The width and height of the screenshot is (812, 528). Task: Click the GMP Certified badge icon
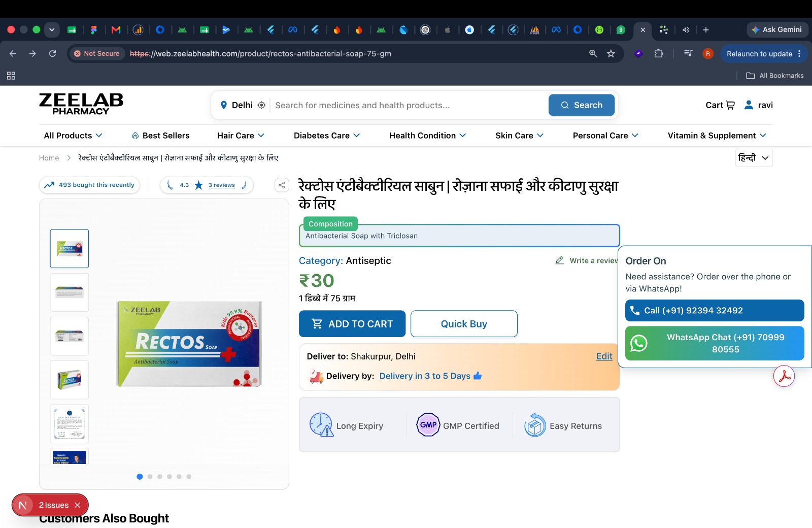point(428,425)
